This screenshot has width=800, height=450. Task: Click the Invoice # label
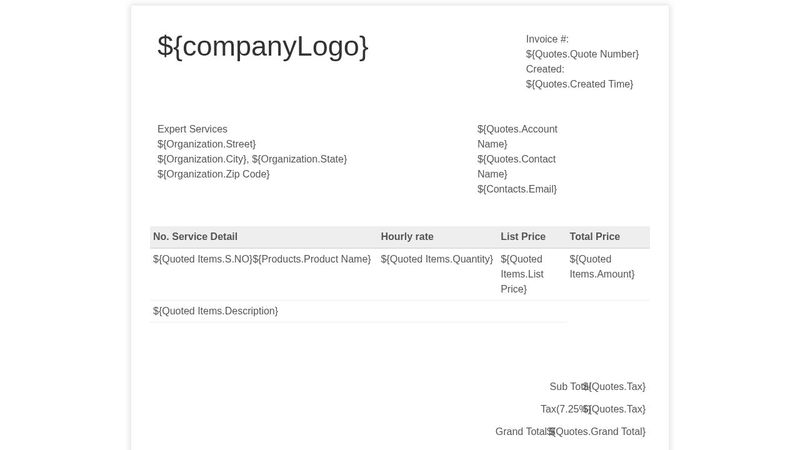pos(547,39)
